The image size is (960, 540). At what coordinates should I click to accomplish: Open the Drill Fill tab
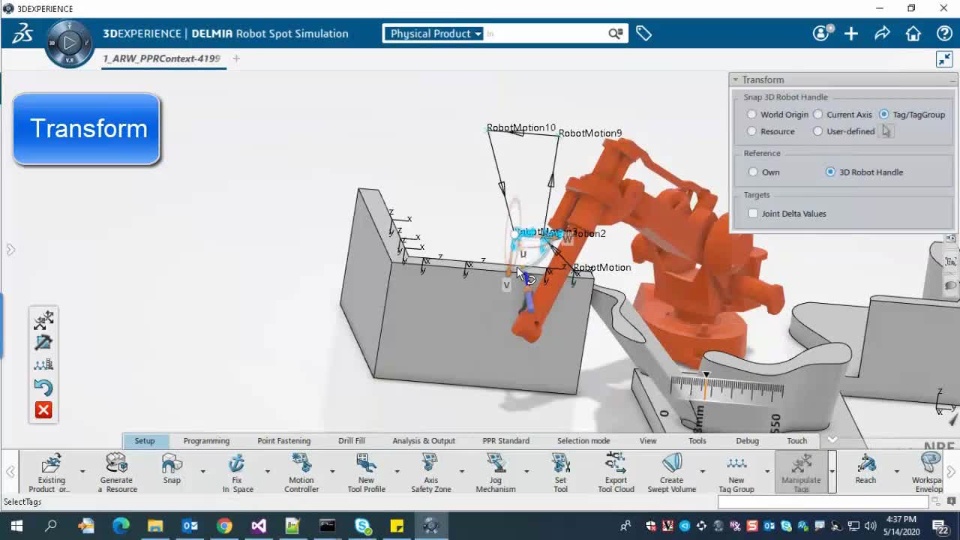(351, 441)
